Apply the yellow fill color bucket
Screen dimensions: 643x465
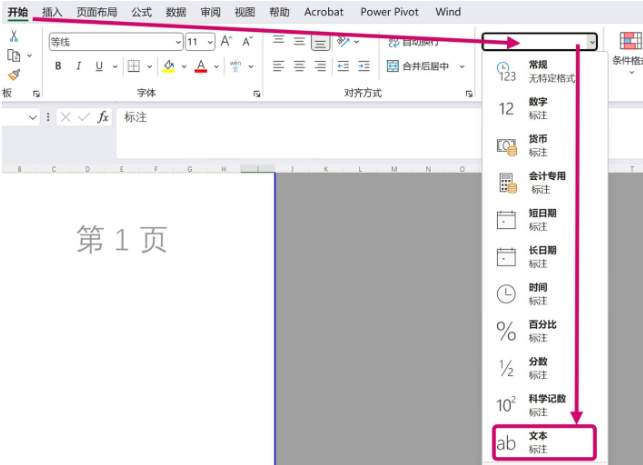coord(169,66)
